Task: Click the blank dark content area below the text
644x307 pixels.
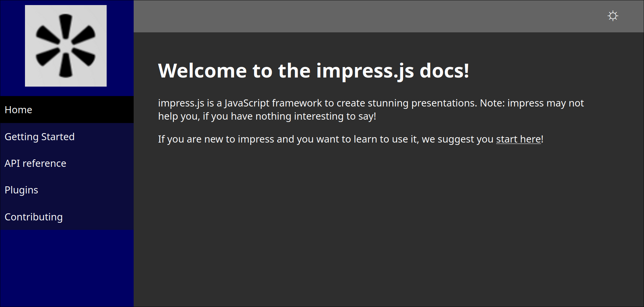Action: 388,229
